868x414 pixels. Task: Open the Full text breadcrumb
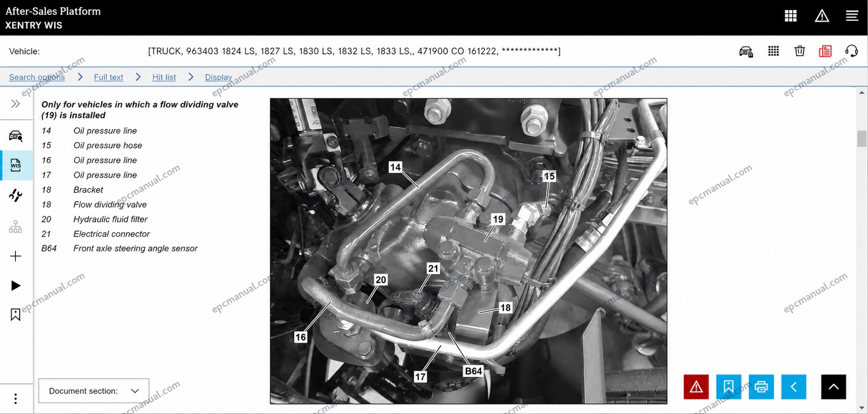109,77
